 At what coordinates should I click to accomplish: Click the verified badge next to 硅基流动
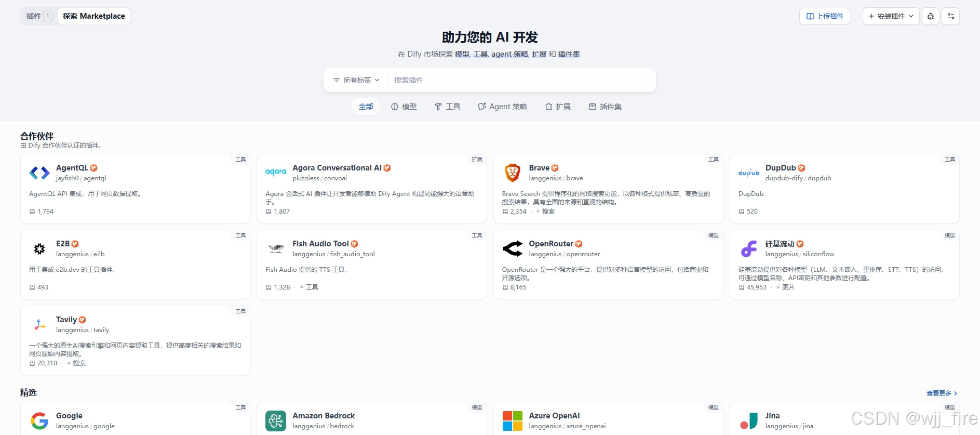[800, 244]
